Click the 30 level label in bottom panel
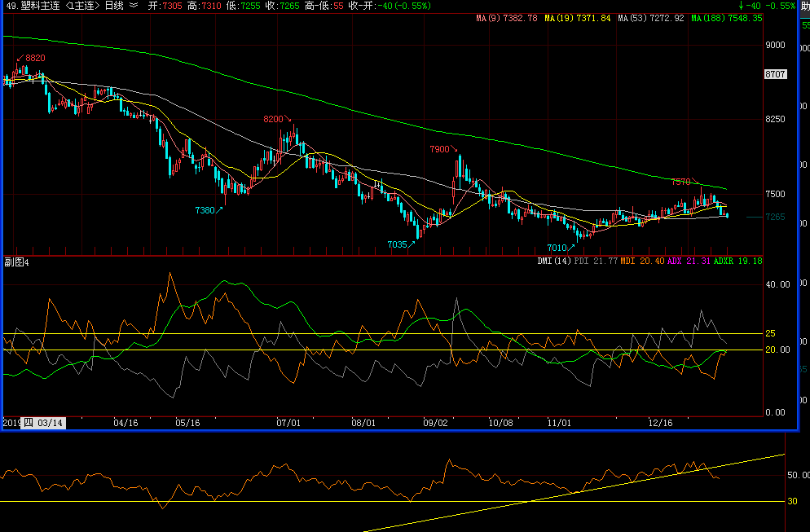 792,501
